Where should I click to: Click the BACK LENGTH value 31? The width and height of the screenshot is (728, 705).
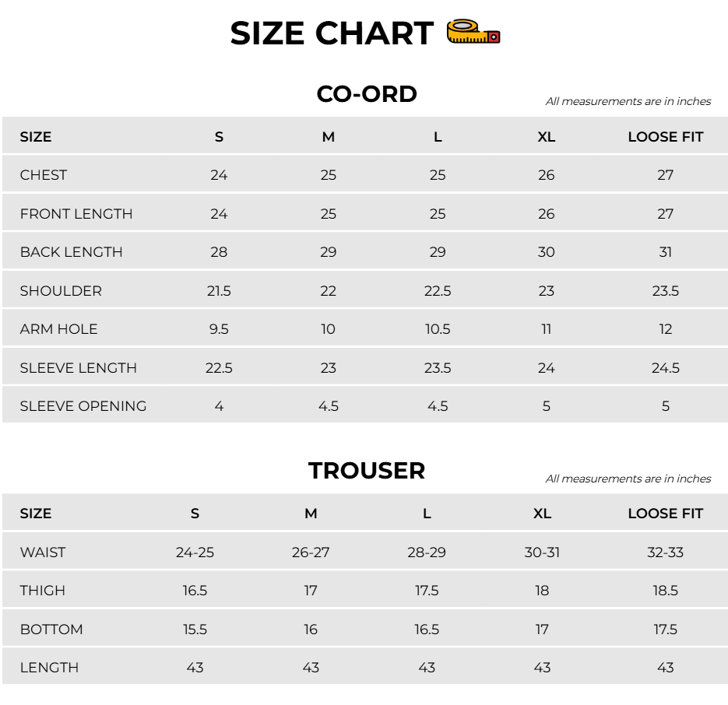665,252
